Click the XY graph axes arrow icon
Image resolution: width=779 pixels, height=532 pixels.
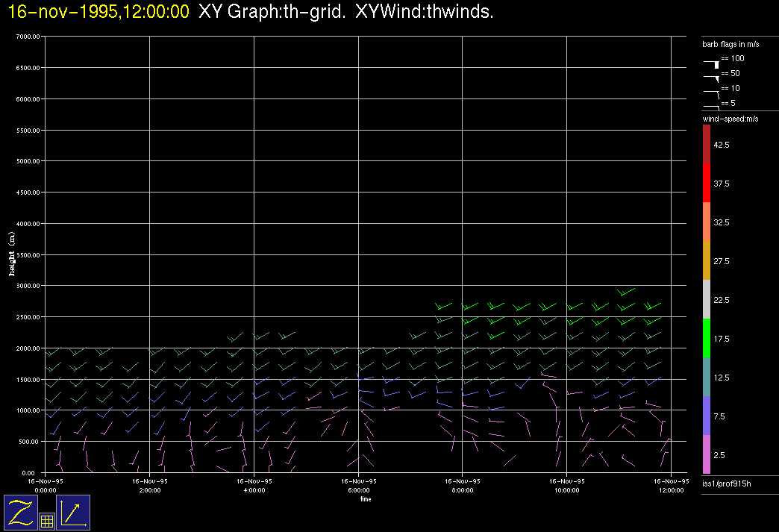coord(73,513)
